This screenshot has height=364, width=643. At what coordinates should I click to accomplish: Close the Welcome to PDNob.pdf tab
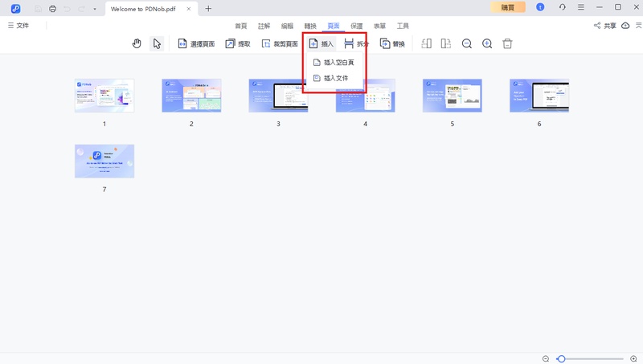(x=189, y=9)
